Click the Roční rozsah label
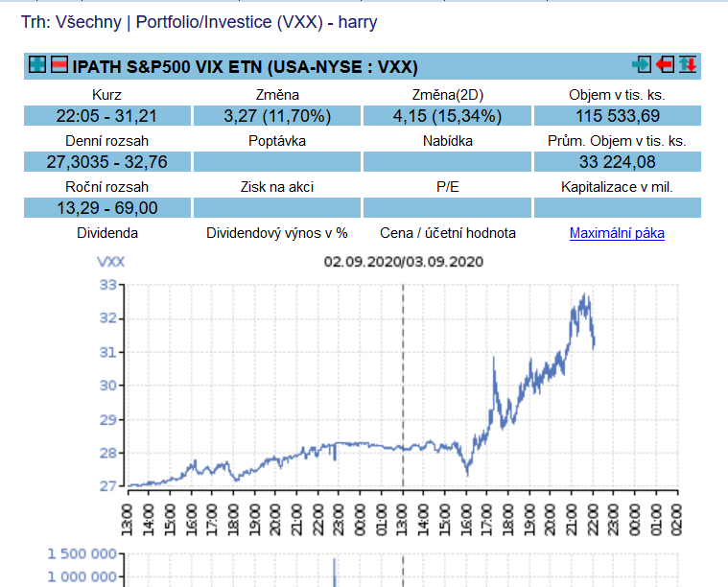Viewport: 728px width, 587px height. (x=106, y=187)
